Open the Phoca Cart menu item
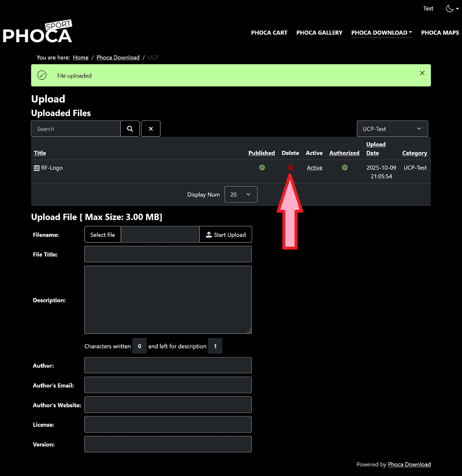This screenshot has height=476, width=462. [269, 33]
